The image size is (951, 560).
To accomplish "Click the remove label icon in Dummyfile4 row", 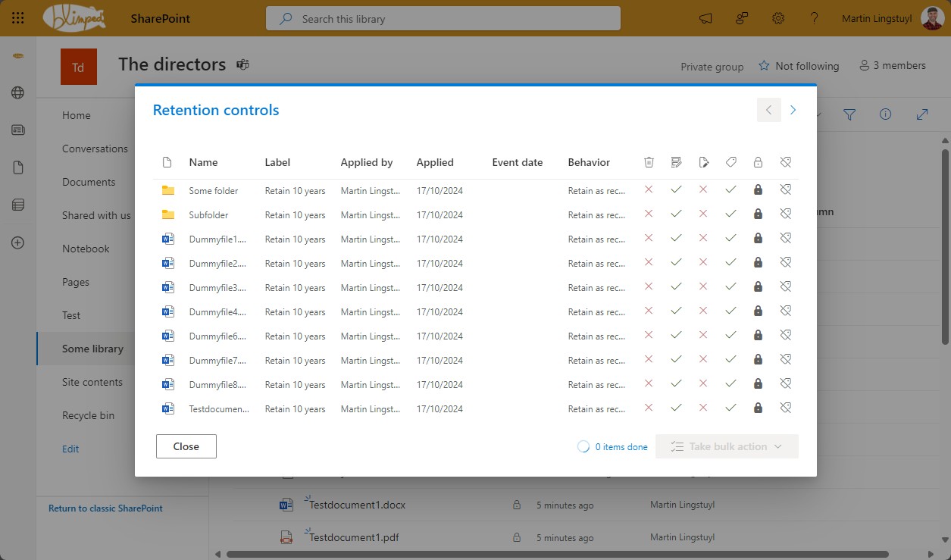I will 785,311.
